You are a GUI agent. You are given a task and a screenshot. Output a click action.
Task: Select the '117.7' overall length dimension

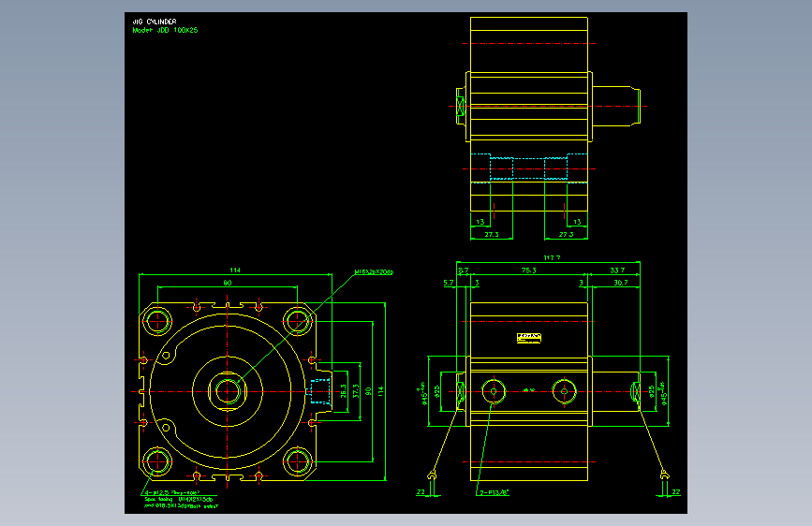[x=552, y=257]
